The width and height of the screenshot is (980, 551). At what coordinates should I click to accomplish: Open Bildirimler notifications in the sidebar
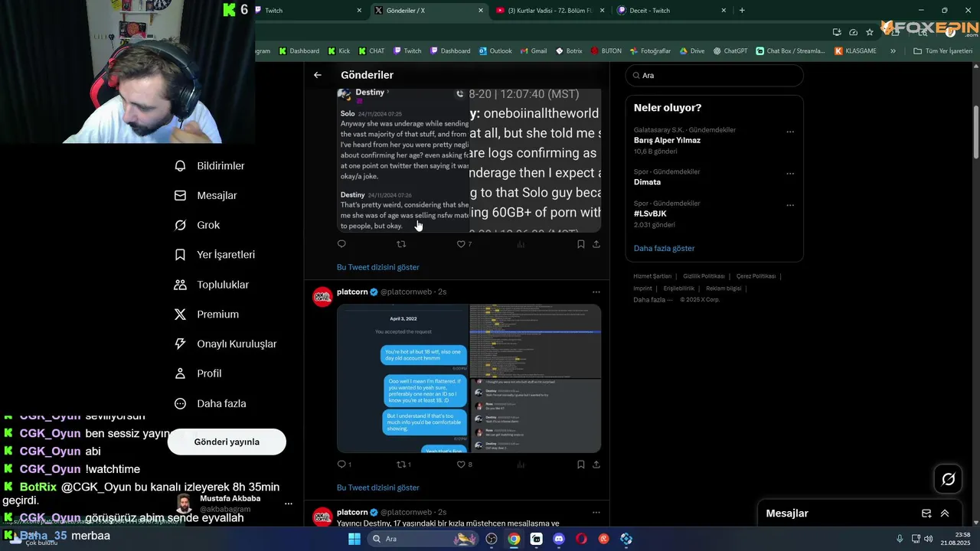210,166
